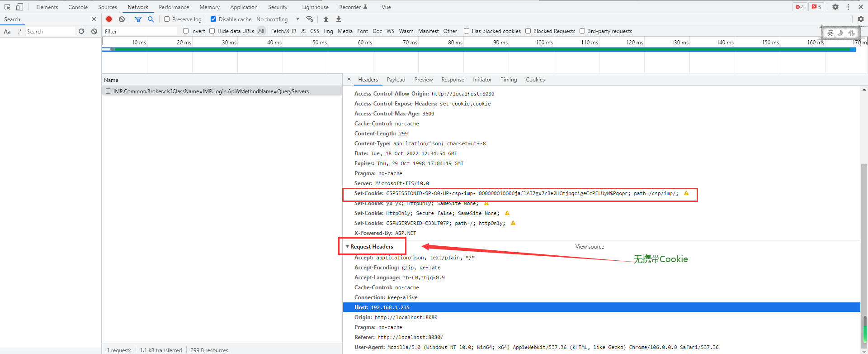Image resolution: width=868 pixels, height=354 pixels.
Task: Collapse the Request Headers section
Action: click(347, 247)
